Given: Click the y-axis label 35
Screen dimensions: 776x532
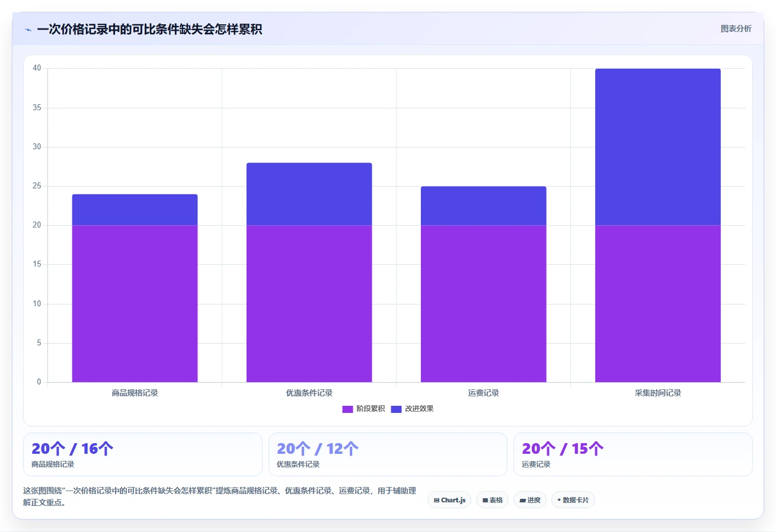Looking at the screenshot, I should click(37, 108).
